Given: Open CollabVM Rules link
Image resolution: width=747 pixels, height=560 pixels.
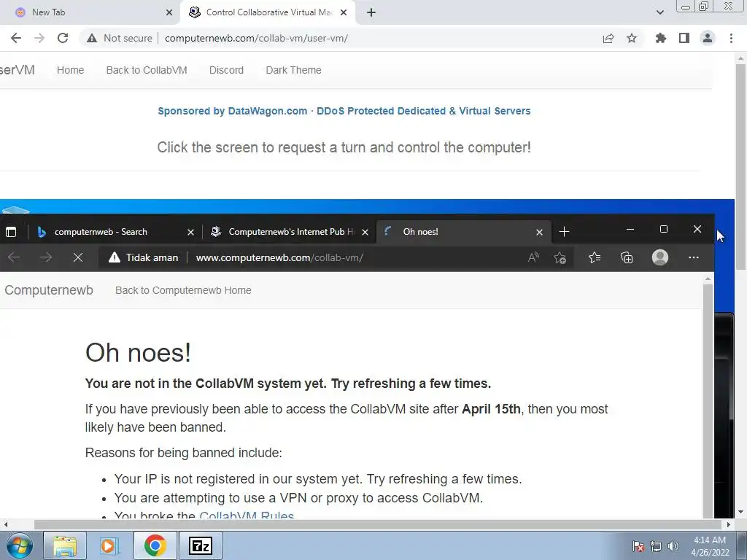Looking at the screenshot, I should [247, 515].
